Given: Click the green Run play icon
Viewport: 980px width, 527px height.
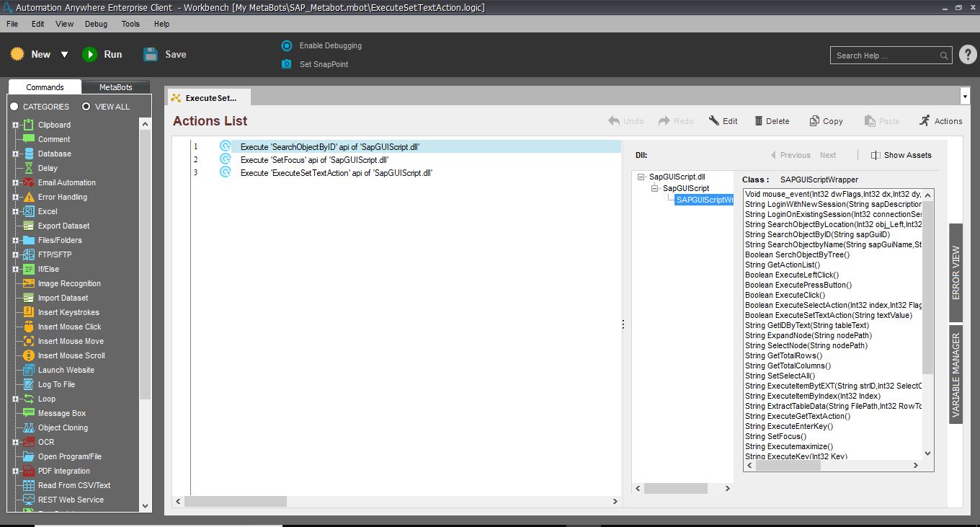Looking at the screenshot, I should (89, 55).
